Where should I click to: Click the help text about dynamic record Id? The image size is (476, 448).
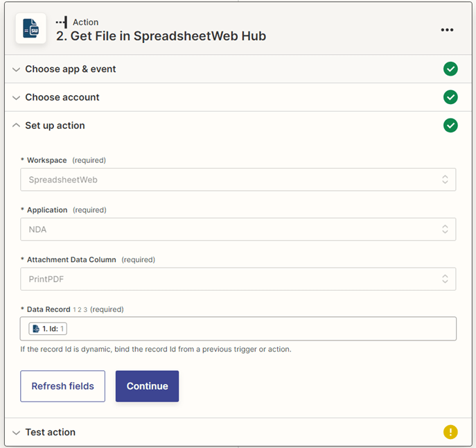[x=156, y=350]
